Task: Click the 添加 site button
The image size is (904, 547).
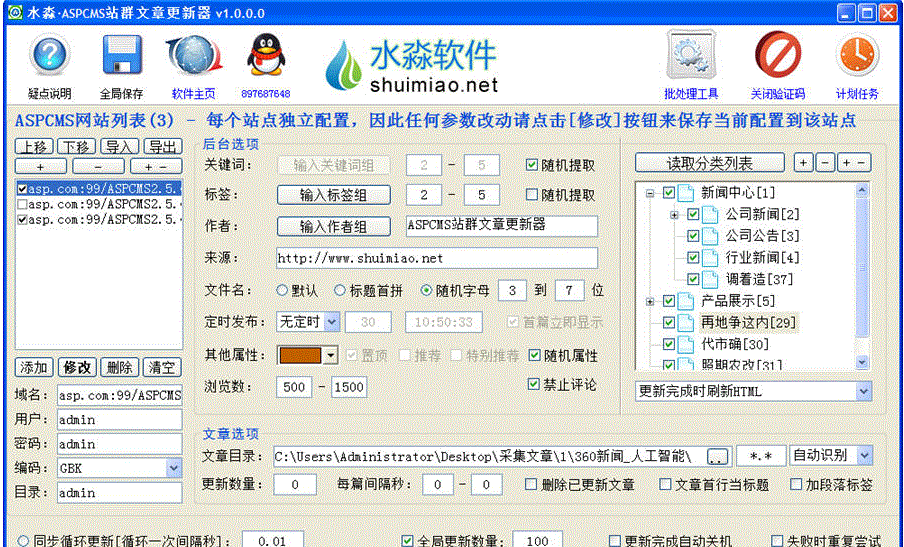Action: (34, 367)
